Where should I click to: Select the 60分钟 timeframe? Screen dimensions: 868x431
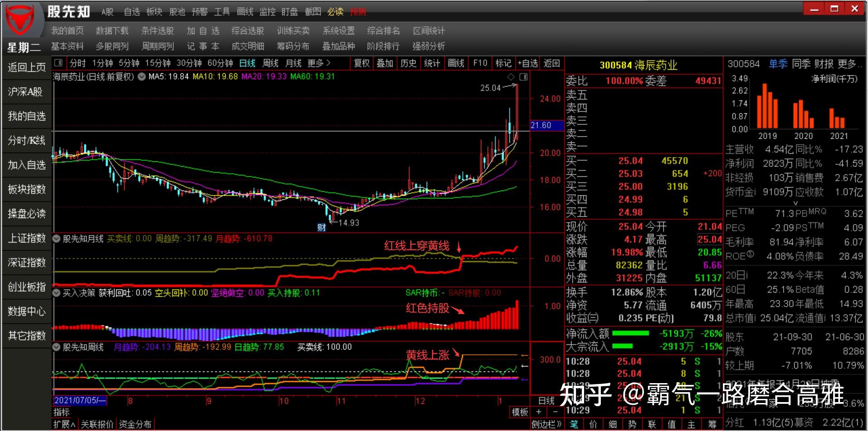point(220,63)
